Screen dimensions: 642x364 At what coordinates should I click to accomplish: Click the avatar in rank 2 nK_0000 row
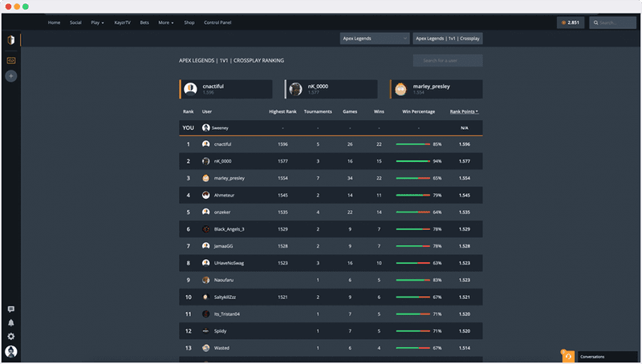tap(206, 161)
